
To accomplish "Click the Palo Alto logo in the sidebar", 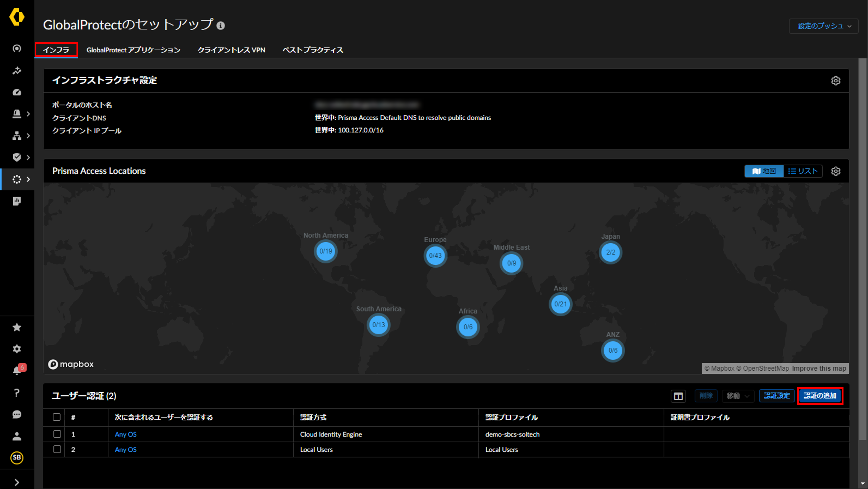I will point(17,17).
